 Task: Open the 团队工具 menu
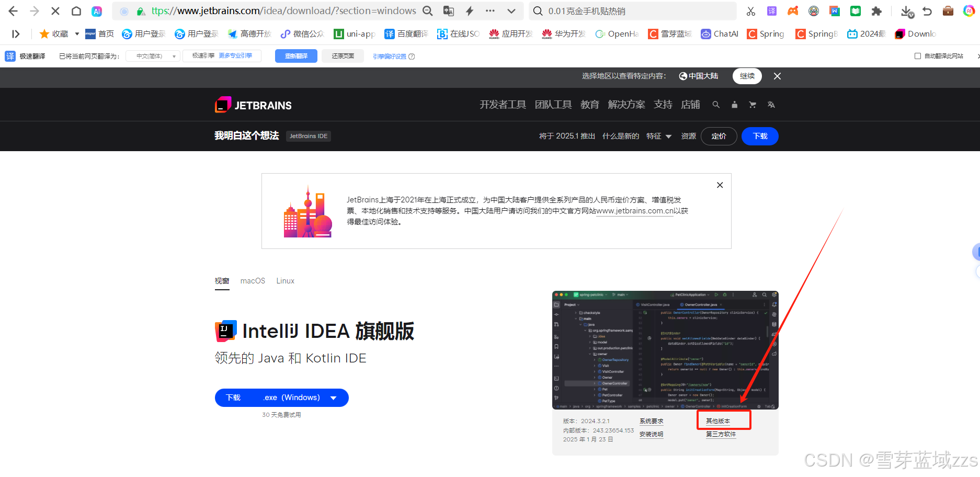click(x=553, y=105)
